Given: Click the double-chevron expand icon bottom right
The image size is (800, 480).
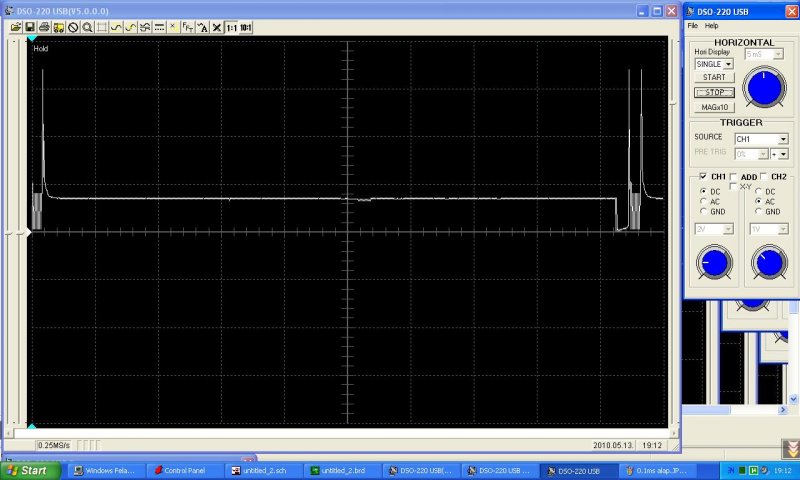Looking at the screenshot, I should [x=792, y=449].
